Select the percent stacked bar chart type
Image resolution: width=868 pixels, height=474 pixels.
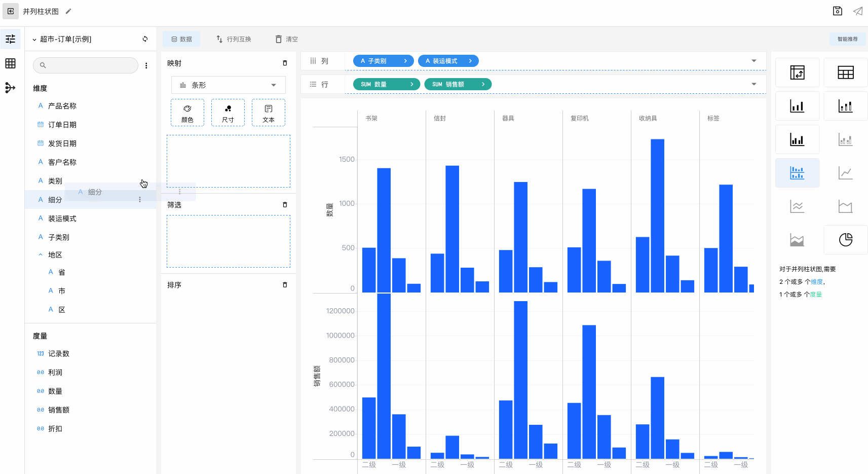[845, 139]
